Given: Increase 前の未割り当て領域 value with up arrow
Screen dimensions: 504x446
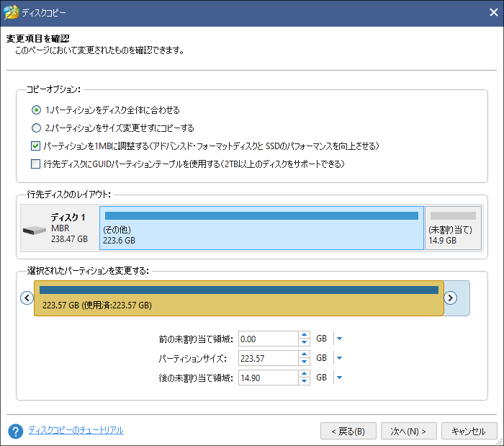Looking at the screenshot, I should pyautogui.click(x=304, y=335).
